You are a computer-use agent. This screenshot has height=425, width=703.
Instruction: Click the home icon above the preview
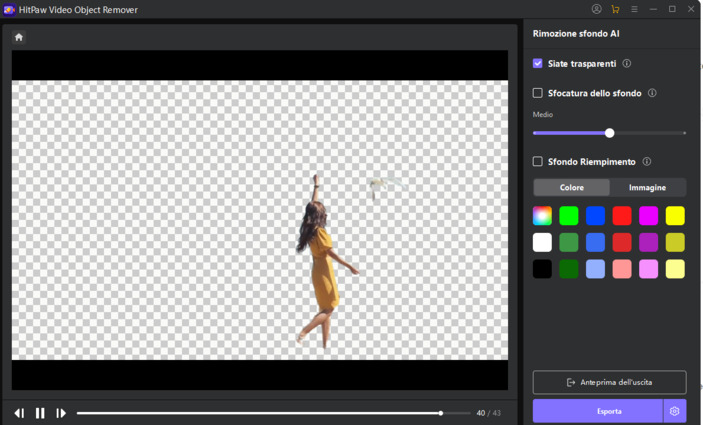click(19, 37)
